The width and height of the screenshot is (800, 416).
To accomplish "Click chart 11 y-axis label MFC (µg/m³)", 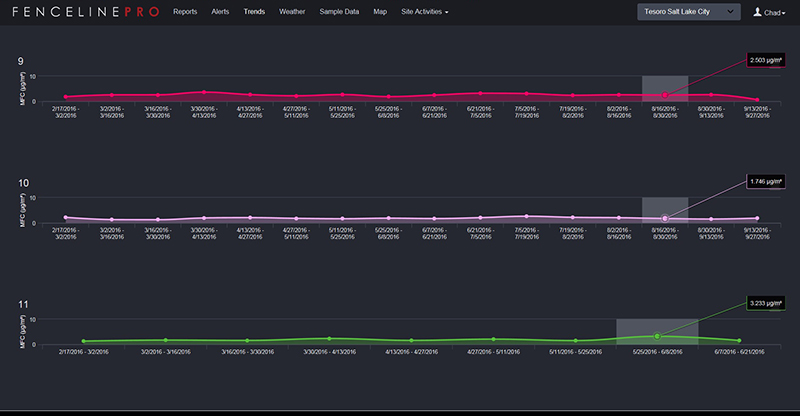I will point(22,332).
